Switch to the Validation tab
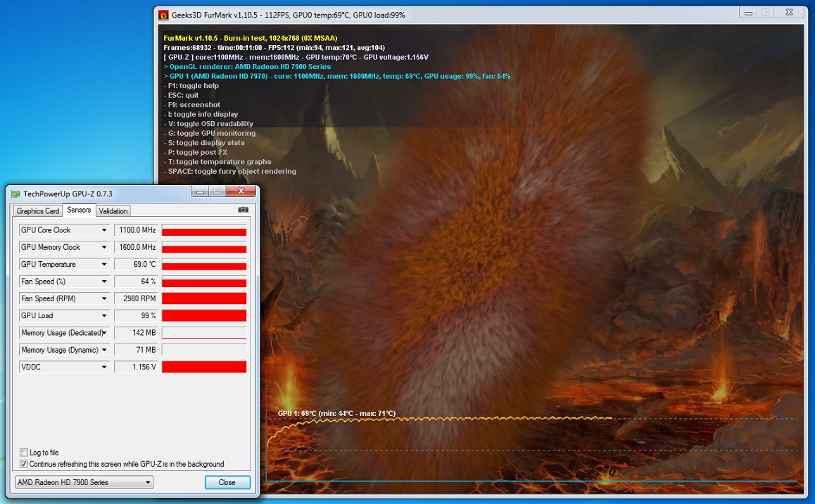 tap(113, 211)
